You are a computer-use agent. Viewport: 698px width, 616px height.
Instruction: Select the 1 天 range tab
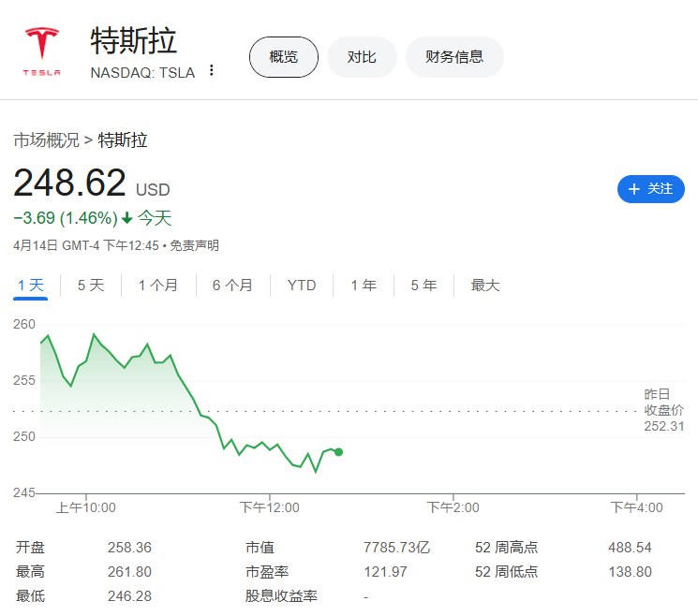coord(30,286)
